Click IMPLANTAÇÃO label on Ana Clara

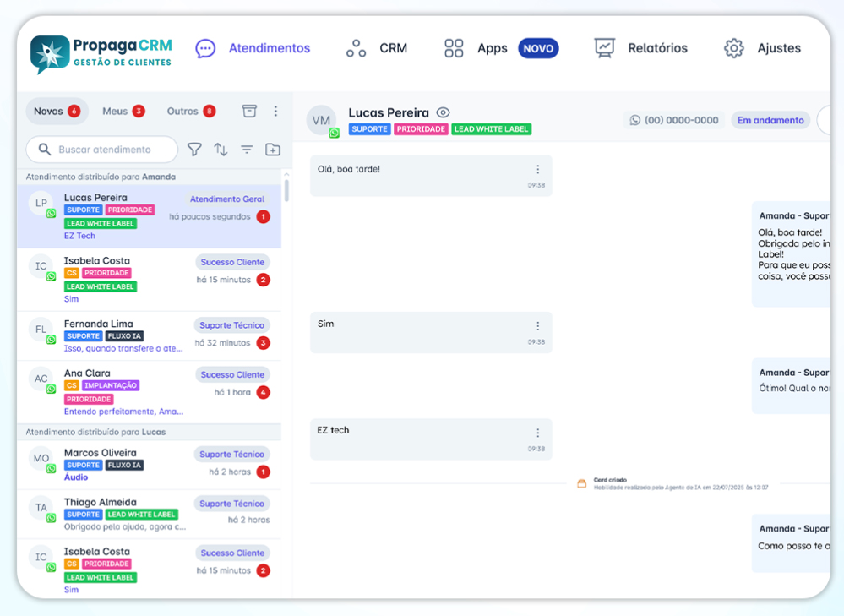point(111,385)
